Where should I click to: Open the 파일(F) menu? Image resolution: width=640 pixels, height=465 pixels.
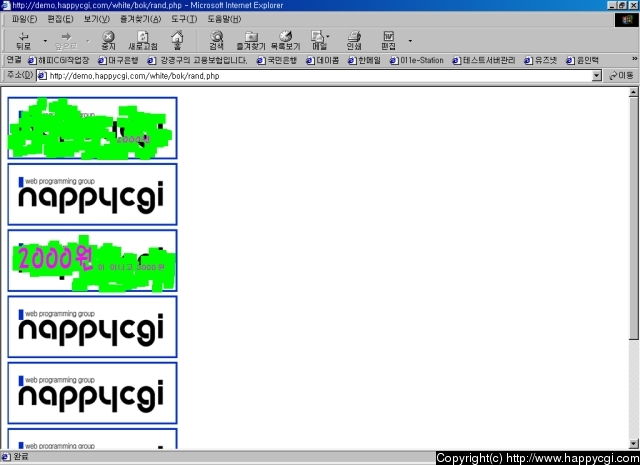[24, 19]
